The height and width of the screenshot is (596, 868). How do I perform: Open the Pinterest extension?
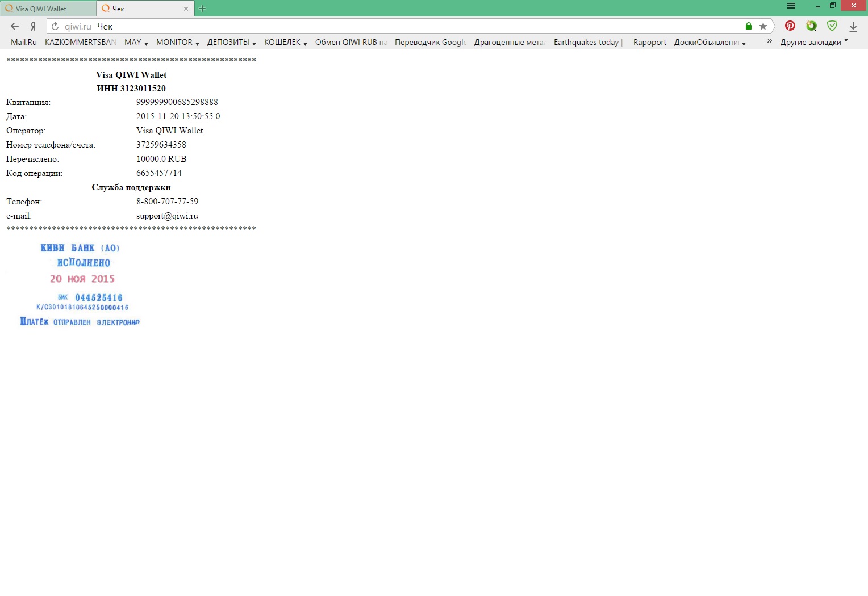(790, 26)
